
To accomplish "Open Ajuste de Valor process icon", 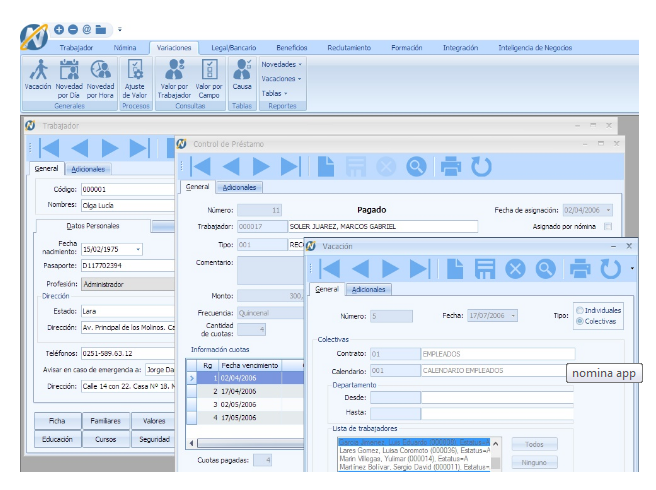I will pyautogui.click(x=135, y=79).
